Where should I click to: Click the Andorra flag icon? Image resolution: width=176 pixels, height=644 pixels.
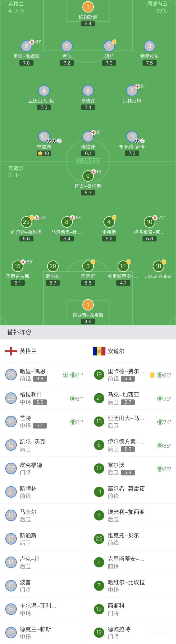[99, 351]
